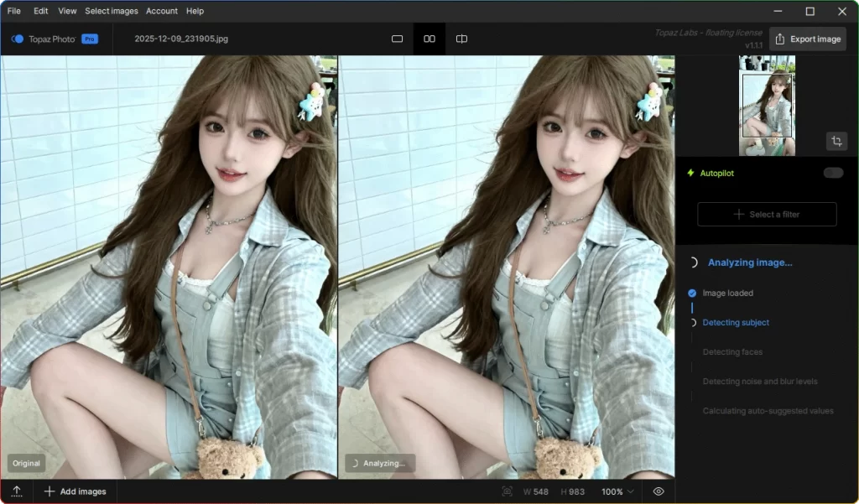The width and height of the screenshot is (859, 504).
Task: Open the Select images menu
Action: (111, 11)
